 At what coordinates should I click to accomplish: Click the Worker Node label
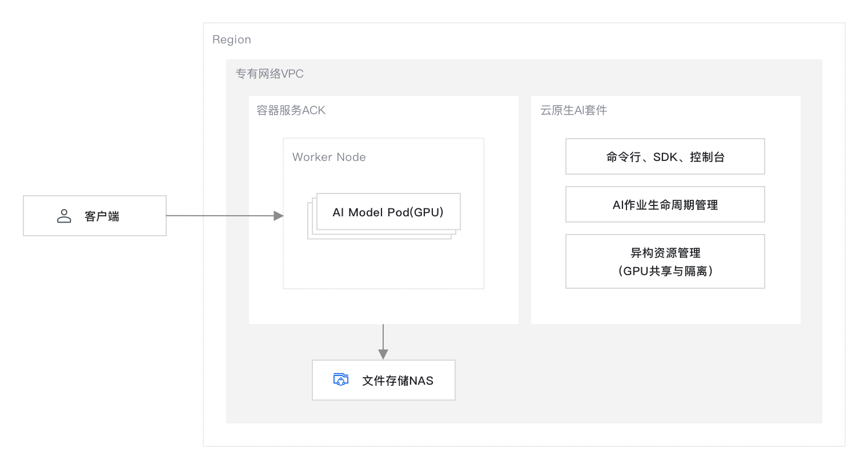click(x=329, y=157)
